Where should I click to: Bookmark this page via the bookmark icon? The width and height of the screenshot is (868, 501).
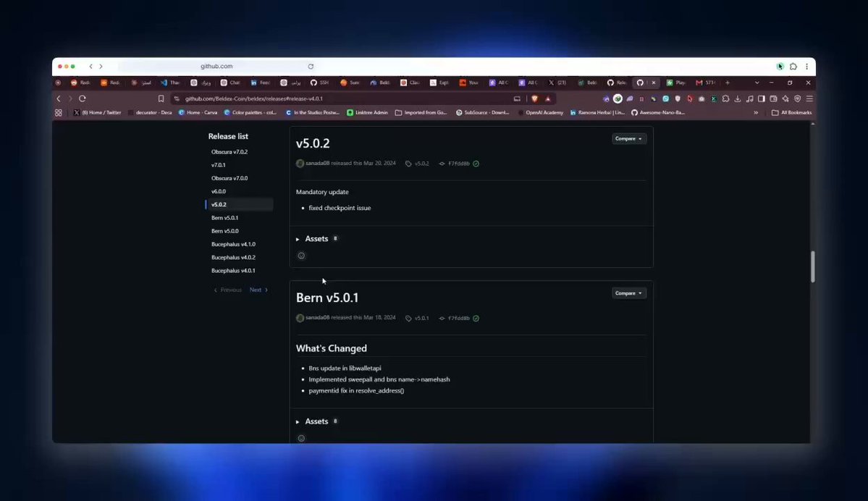coord(161,98)
